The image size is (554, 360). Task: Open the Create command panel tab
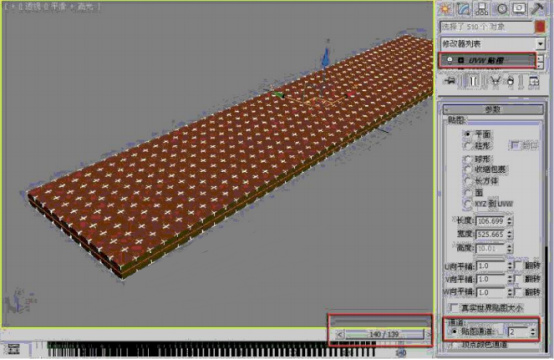445,9
